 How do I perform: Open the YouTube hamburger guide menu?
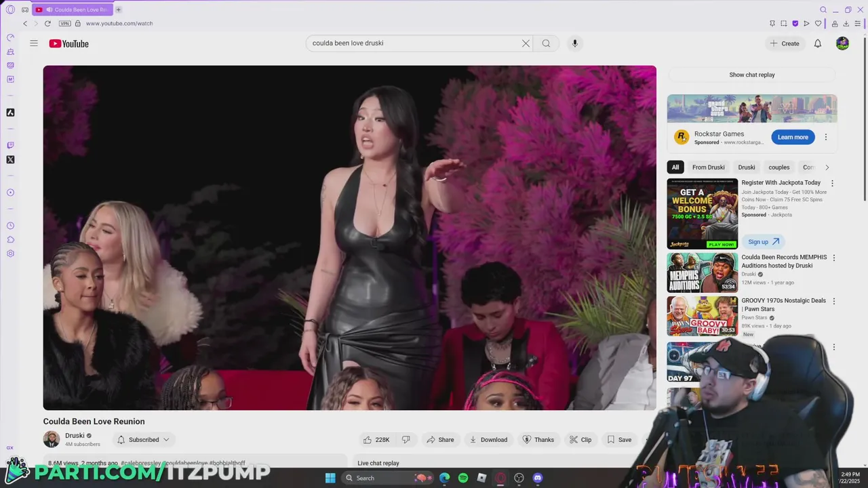tap(34, 43)
